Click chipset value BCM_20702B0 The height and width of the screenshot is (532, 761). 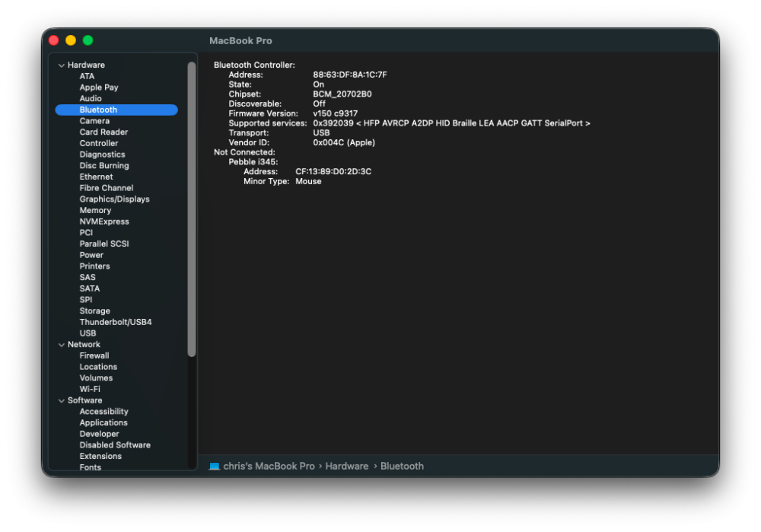(342, 94)
